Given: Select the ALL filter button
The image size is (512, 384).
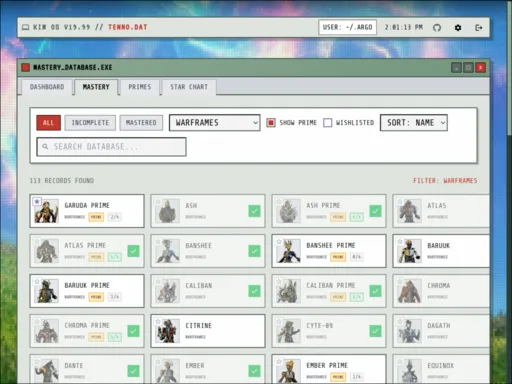Looking at the screenshot, I should pyautogui.click(x=49, y=123).
